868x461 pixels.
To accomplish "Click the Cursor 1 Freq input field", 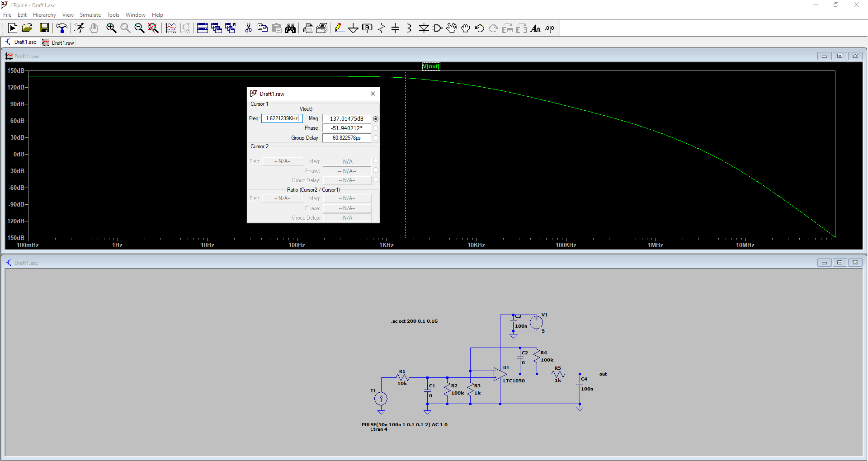I will click(282, 118).
